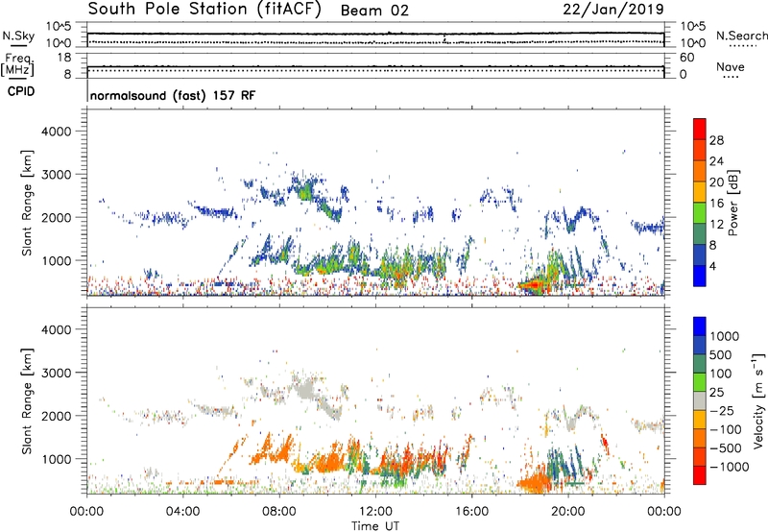The image size is (768, 532).
Task: Click the "Nave" legend label
Action: pyautogui.click(x=731, y=66)
